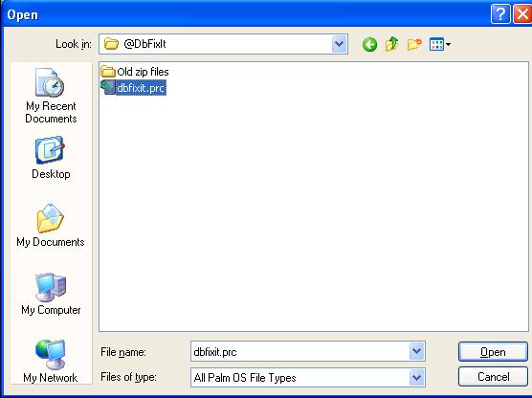Viewport: 532px width, 398px height.
Task: Expand the Look in dropdown
Action: (340, 44)
